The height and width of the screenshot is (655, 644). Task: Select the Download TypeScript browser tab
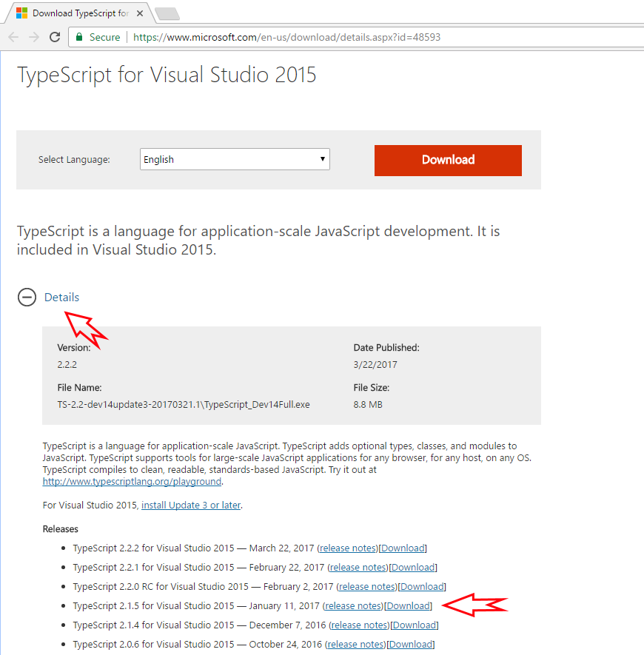78,13
